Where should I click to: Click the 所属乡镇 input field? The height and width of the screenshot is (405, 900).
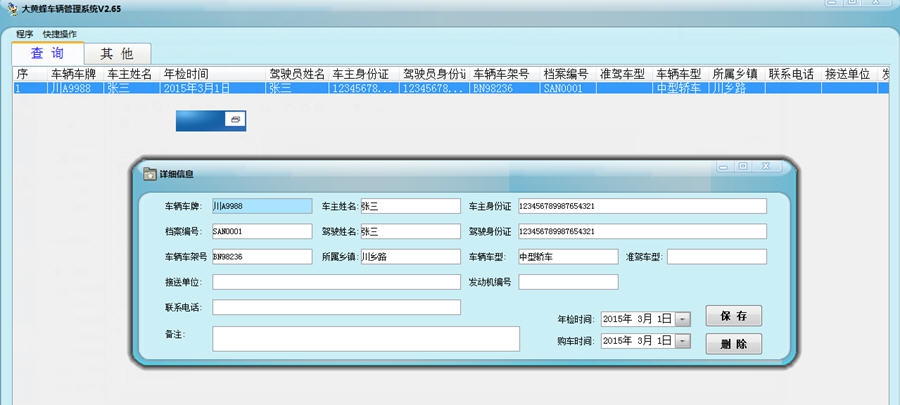pos(410,256)
